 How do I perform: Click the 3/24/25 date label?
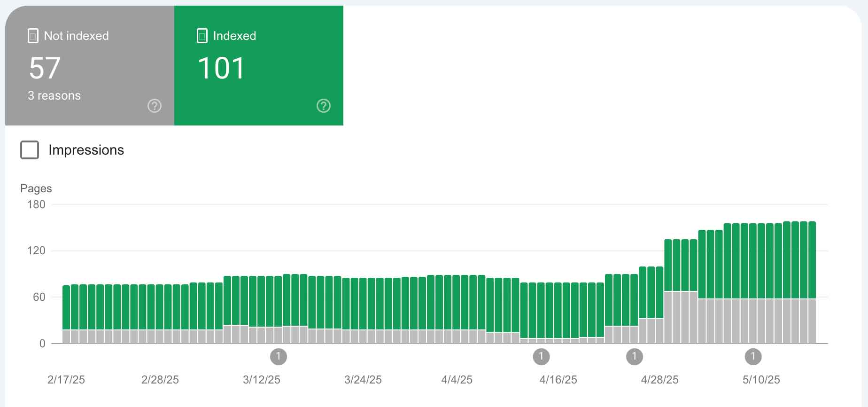coord(363,380)
